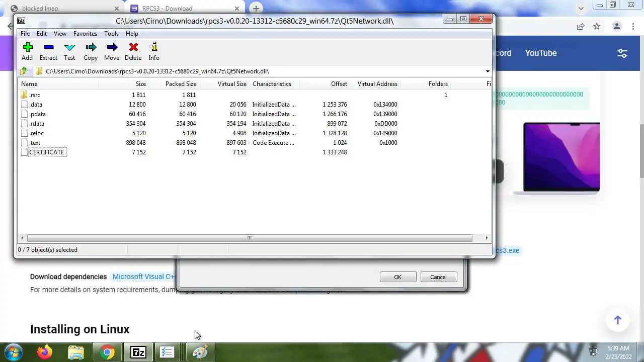Open the Windows Start button

click(x=14, y=352)
